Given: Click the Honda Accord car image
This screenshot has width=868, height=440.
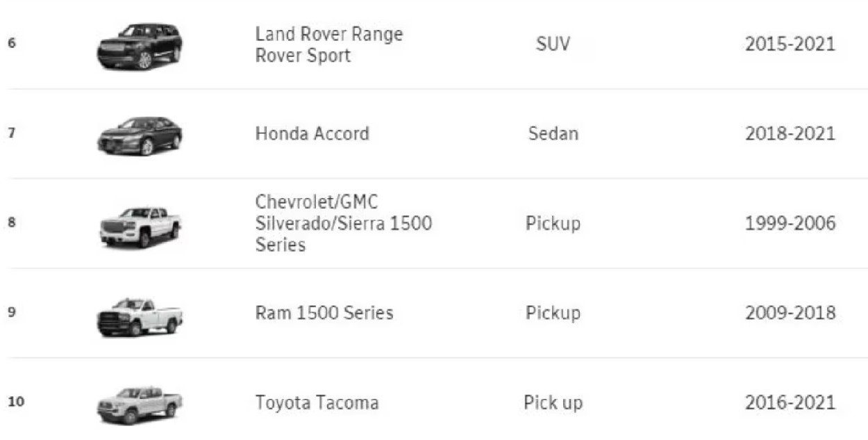Looking at the screenshot, I should tap(140, 135).
